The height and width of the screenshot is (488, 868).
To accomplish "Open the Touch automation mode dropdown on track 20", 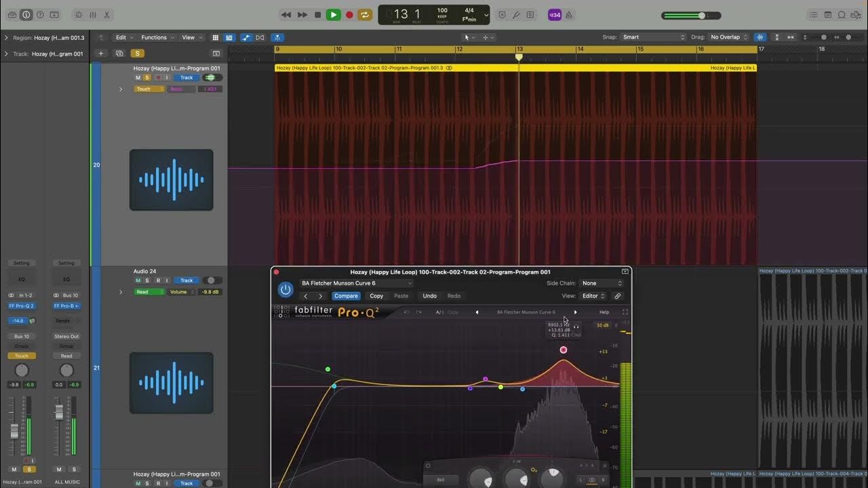I will tap(149, 89).
